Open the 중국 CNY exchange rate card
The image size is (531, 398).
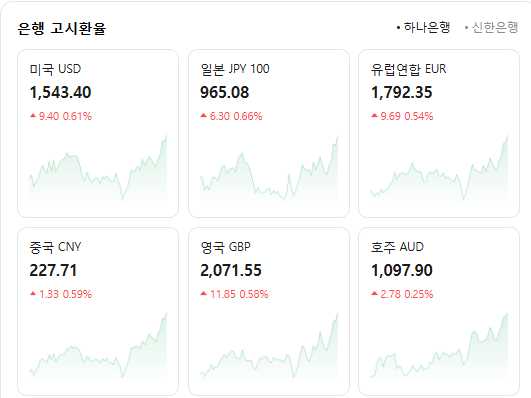[98, 311]
